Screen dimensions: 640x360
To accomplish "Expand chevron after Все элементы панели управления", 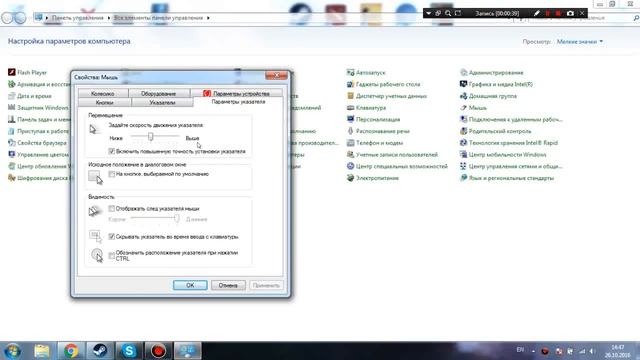I will pyautogui.click(x=208, y=18).
